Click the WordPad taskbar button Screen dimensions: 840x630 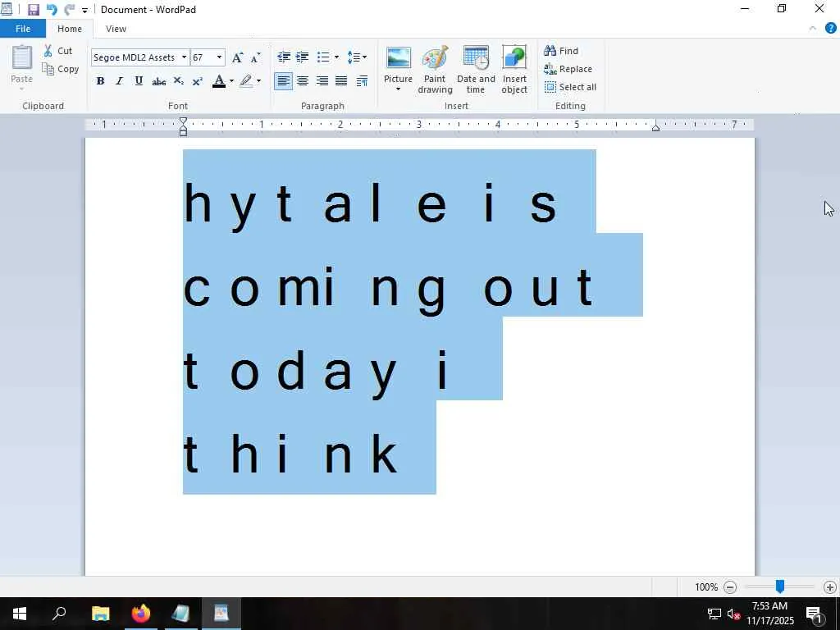coord(221,614)
